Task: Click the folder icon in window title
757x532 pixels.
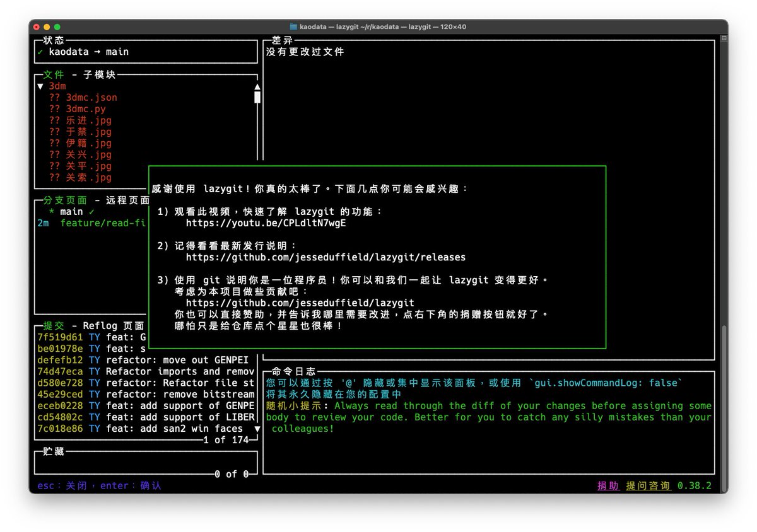Action: [x=293, y=27]
